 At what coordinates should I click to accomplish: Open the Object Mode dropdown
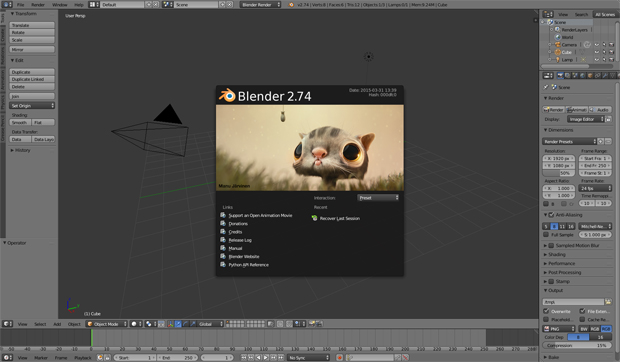[107, 324]
